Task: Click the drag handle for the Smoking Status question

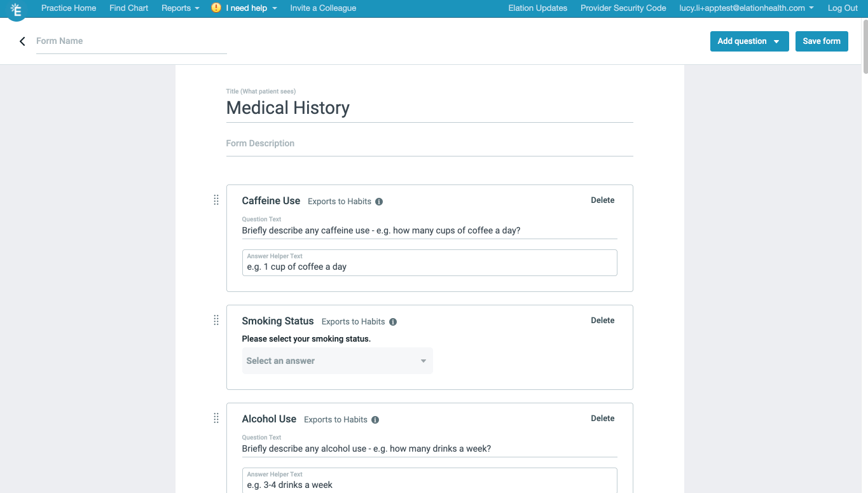Action: (216, 320)
